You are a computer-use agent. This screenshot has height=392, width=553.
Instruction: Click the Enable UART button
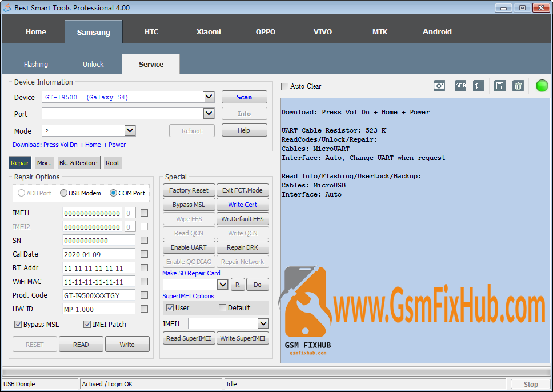point(189,247)
